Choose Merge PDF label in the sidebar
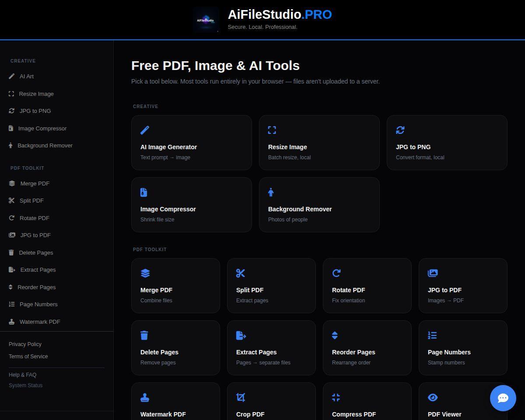The height and width of the screenshot is (420, 525). 35,183
